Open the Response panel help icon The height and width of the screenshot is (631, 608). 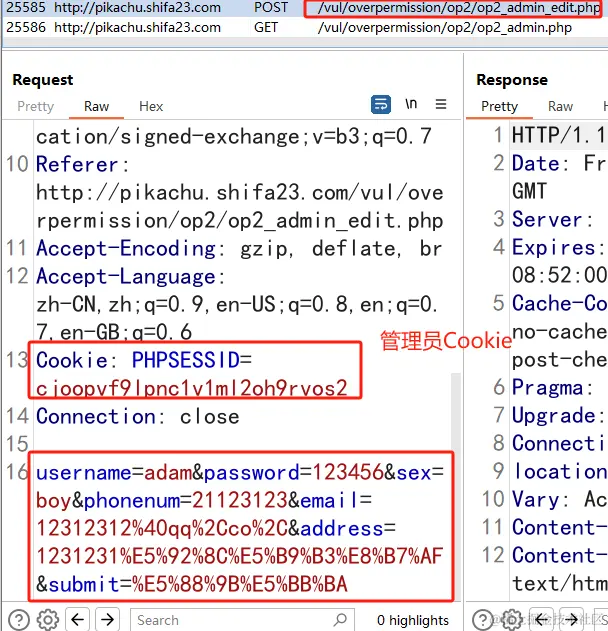(482, 620)
